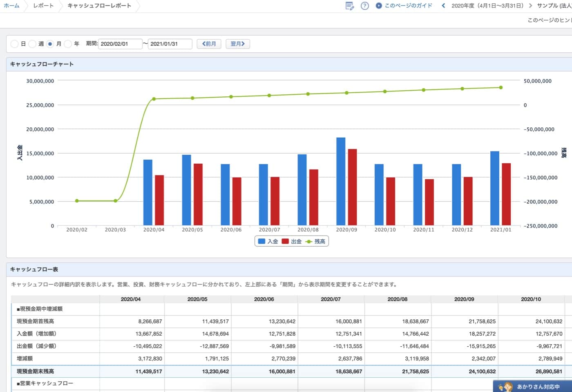The width and height of the screenshot is (572, 392).
Task: Click the start date field 2020/02/01
Action: pyautogui.click(x=120, y=44)
